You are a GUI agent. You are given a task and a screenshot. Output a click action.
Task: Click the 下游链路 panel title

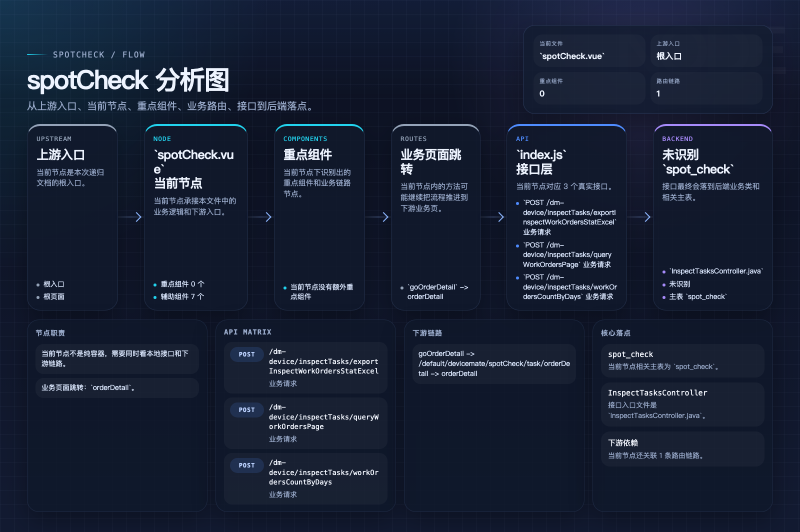427,333
